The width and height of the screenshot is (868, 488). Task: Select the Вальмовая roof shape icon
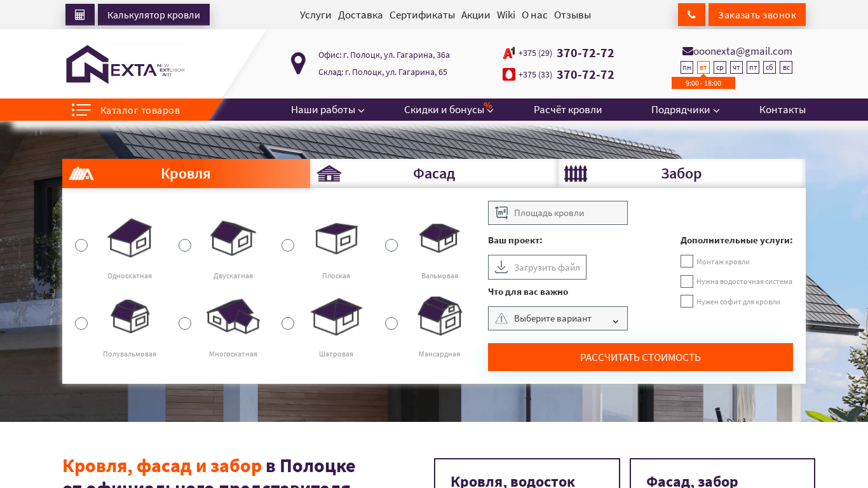440,238
